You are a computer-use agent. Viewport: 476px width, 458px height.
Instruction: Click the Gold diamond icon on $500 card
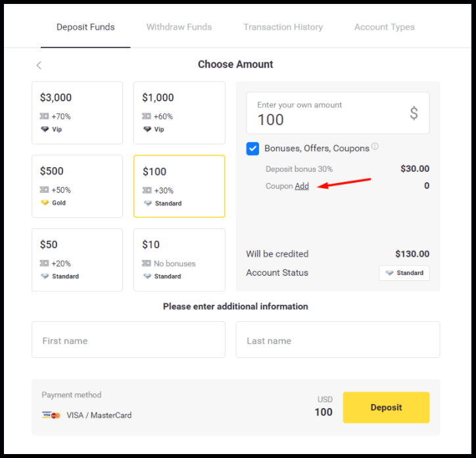[x=44, y=203]
